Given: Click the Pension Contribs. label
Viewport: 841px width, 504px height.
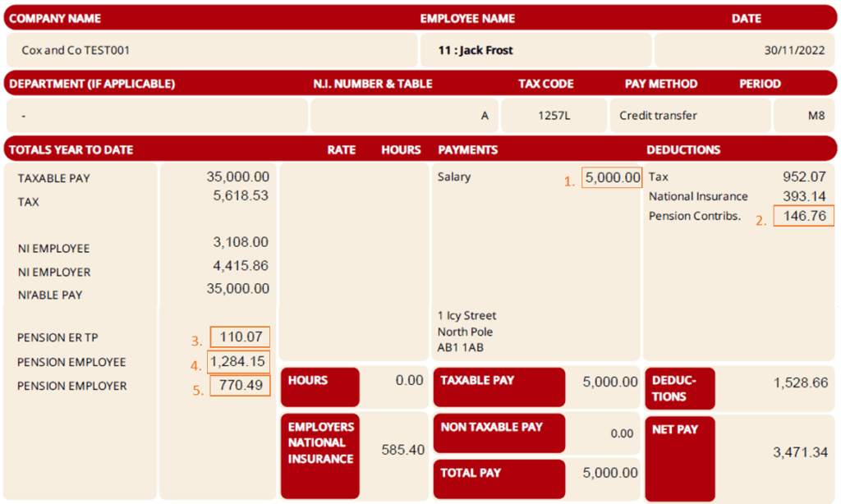Looking at the screenshot, I should pyautogui.click(x=695, y=216).
